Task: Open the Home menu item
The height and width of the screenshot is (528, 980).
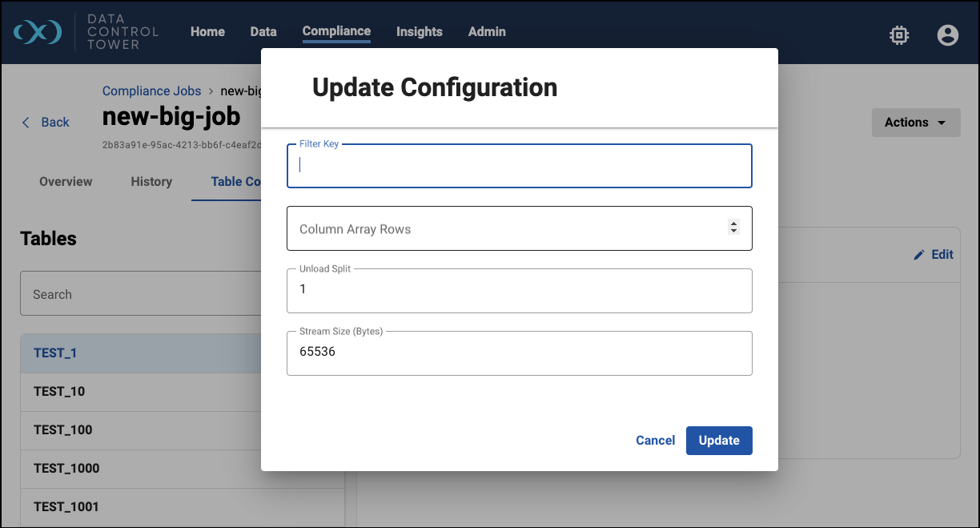Action: 207,32
